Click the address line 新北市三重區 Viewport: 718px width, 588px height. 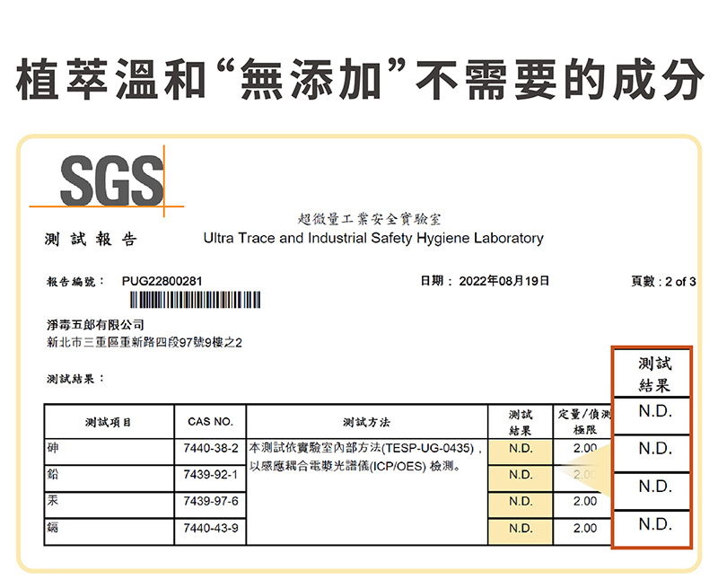(x=144, y=342)
